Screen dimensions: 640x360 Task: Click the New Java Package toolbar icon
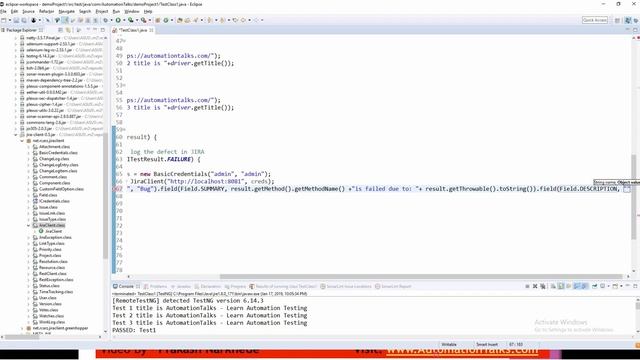pos(158,20)
